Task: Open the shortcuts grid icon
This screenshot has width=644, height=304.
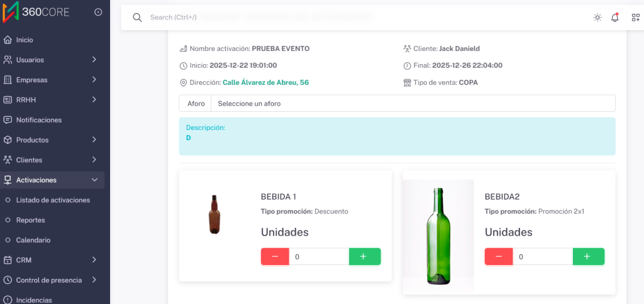Action: click(x=635, y=18)
